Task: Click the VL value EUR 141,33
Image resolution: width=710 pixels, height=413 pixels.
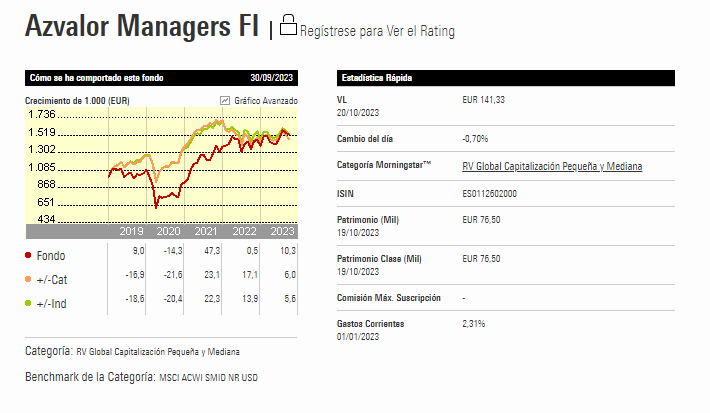Action: [484, 100]
